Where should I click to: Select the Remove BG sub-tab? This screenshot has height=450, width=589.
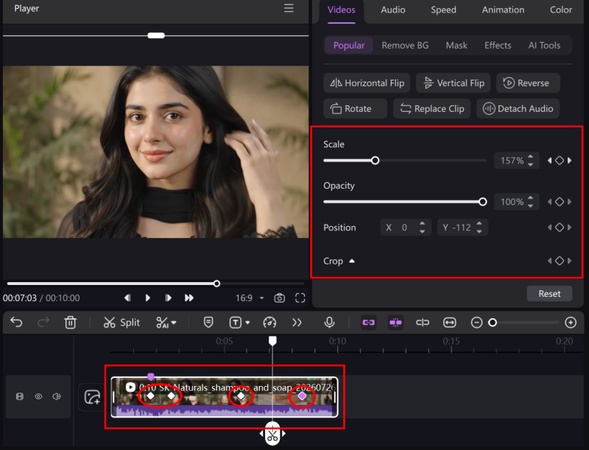pyautogui.click(x=405, y=45)
